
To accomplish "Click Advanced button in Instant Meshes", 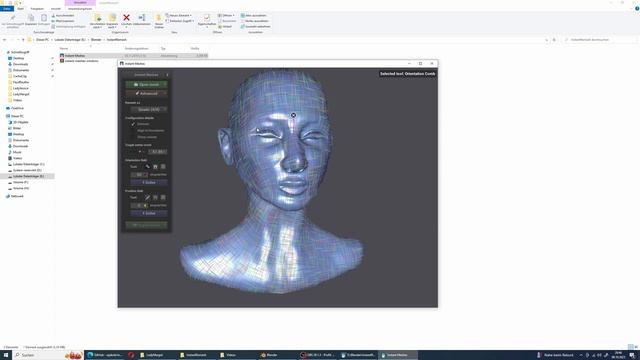I will 147,93.
